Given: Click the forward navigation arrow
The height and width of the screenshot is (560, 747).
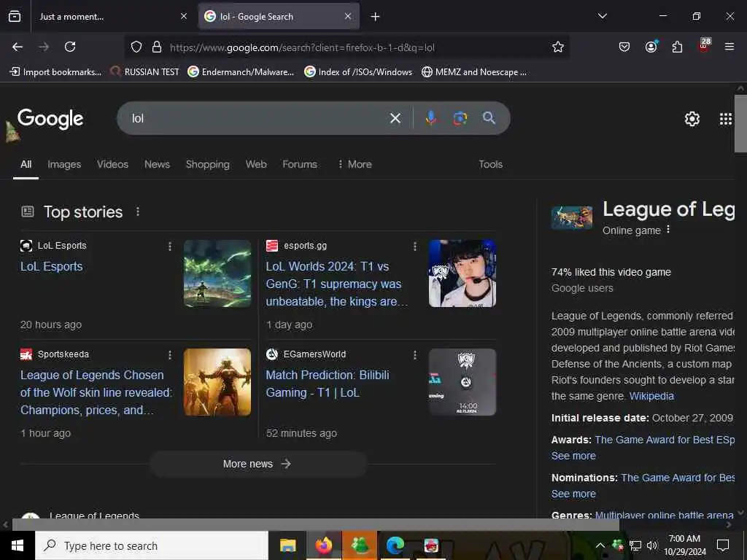Looking at the screenshot, I should pyautogui.click(x=44, y=47).
